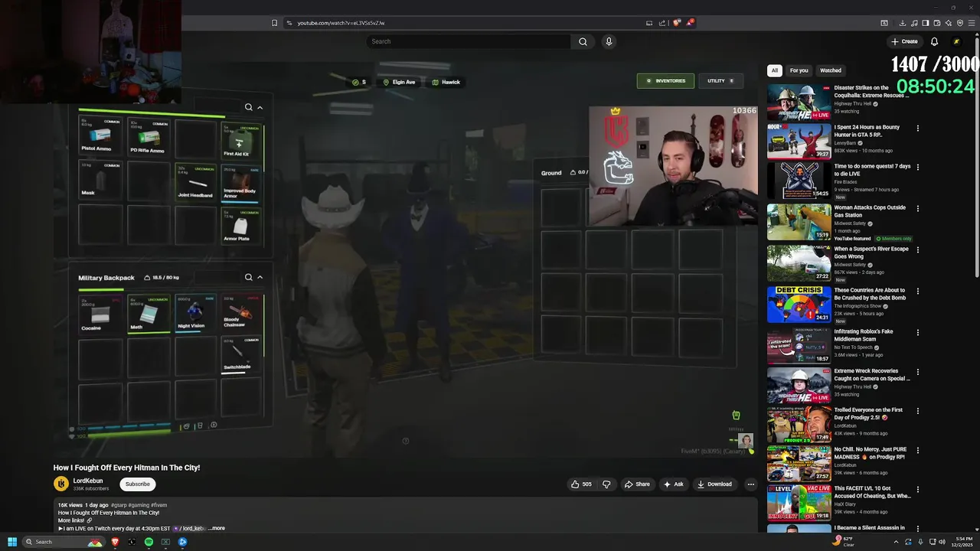The image size is (980, 551).
Task: Open options for "I Spent 24 Hours as Bounty Hunter" video
Action: tap(917, 128)
